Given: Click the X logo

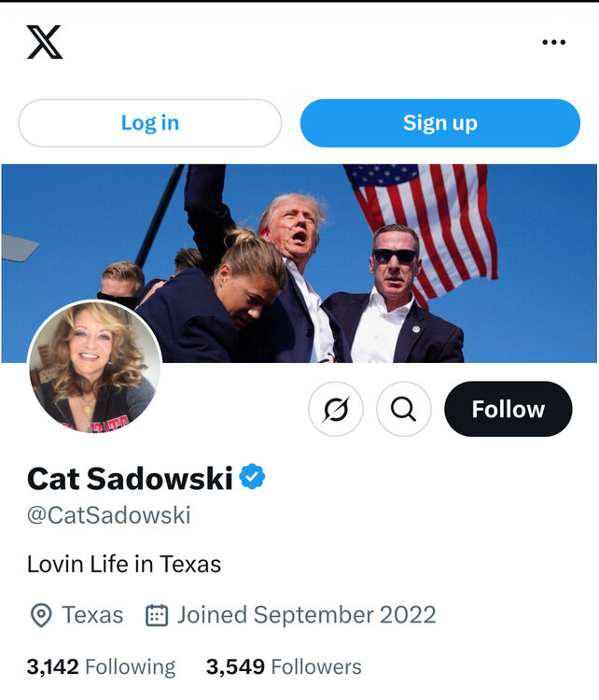Looking at the screenshot, I should pos(45,42).
